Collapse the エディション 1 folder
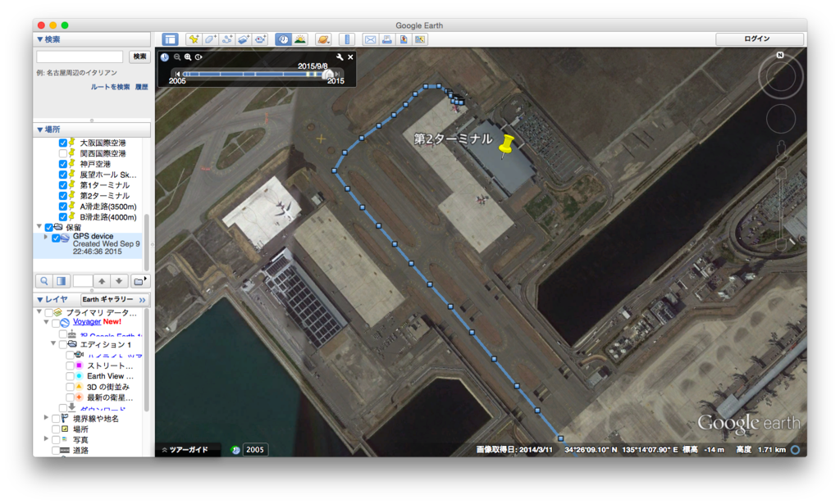Viewport: 840px width, 504px height. (x=53, y=343)
